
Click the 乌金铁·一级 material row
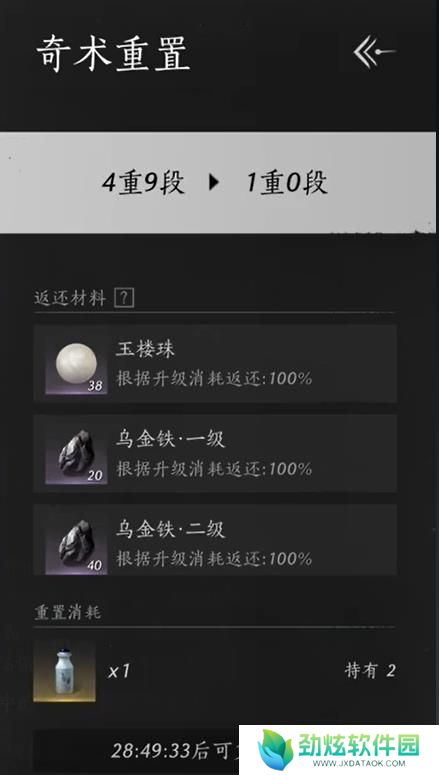click(215, 453)
